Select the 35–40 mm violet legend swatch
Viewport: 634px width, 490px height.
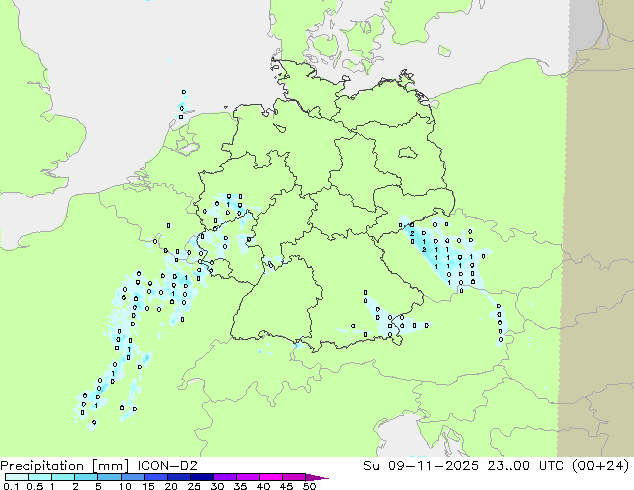pyautogui.click(x=247, y=477)
